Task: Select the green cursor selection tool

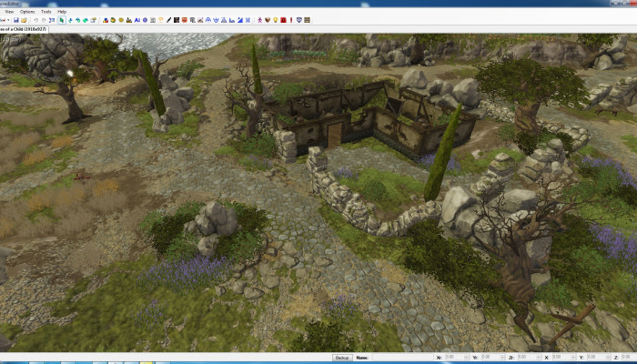Action: (x=62, y=20)
